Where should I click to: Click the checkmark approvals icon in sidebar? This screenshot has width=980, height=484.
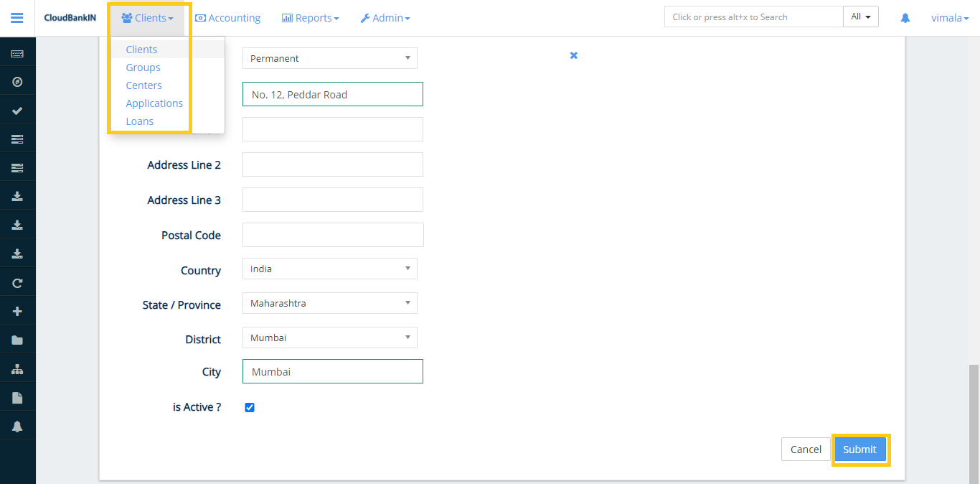(x=17, y=109)
